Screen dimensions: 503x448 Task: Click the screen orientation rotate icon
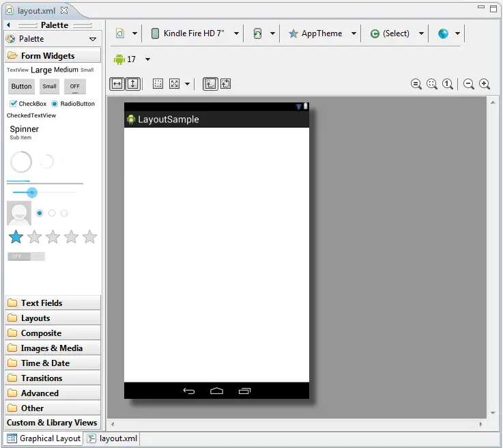click(257, 33)
